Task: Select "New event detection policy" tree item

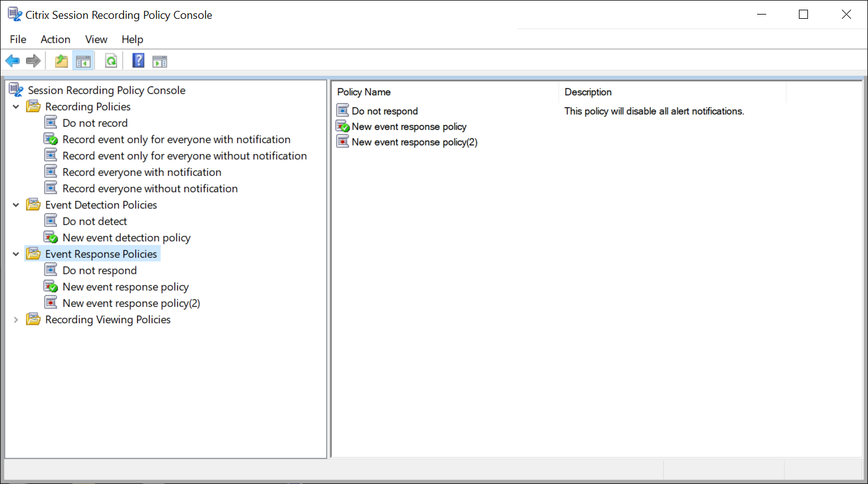Action: click(126, 238)
